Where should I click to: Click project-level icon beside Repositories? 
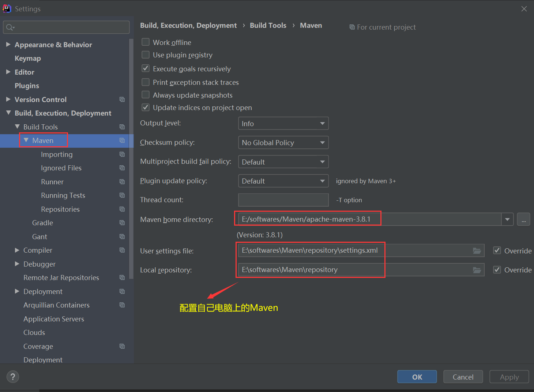(122, 209)
